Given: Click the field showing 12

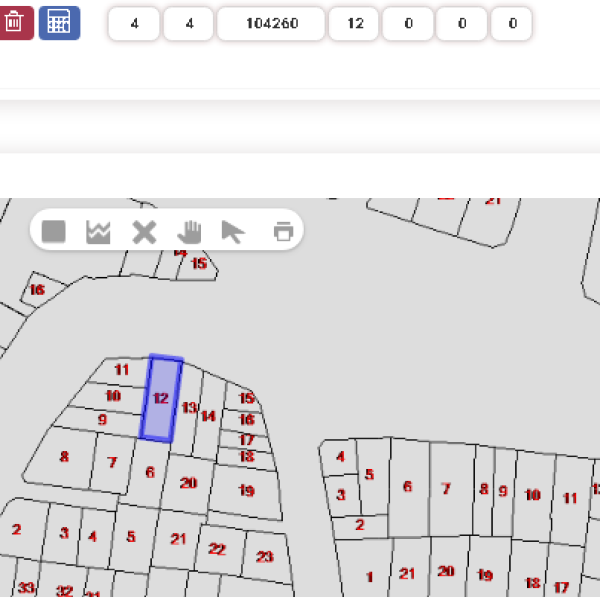Looking at the screenshot, I should click(x=354, y=24).
